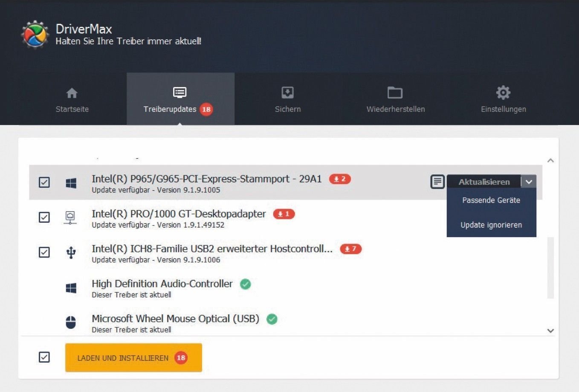The image size is (579, 392).
Task: Click the green checkmark next to High Definition Audio-Controller
Action: 246,284
